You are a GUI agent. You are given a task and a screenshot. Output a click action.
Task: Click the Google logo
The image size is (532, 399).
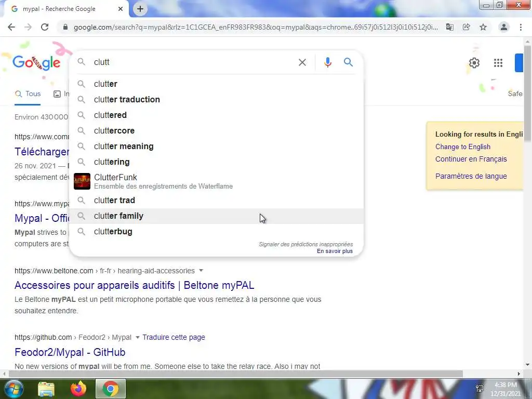coord(36,62)
